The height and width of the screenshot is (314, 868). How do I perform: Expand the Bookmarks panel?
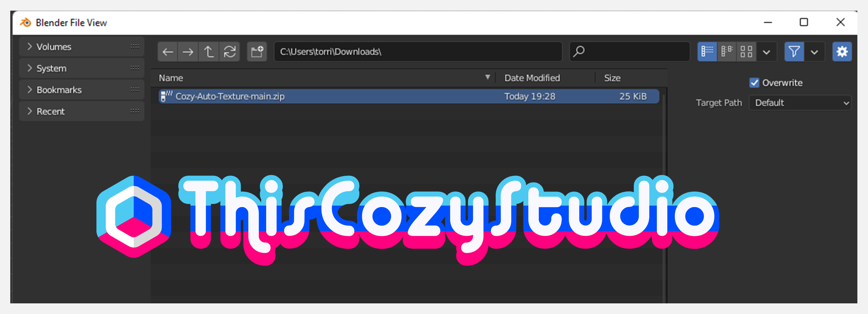(x=81, y=90)
